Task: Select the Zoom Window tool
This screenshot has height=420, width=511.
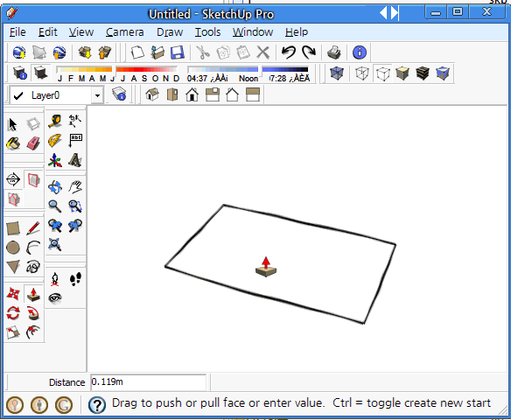Action: click(x=75, y=206)
